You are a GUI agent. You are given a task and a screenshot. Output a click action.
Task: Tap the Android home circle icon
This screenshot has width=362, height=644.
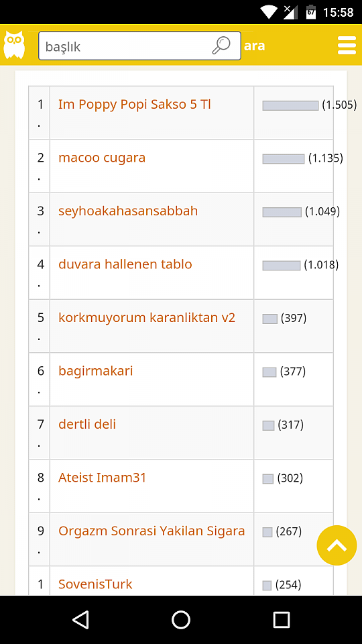coord(180,619)
